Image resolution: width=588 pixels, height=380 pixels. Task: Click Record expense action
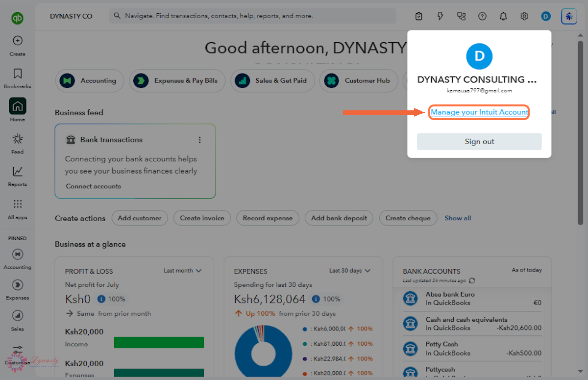[x=268, y=218]
